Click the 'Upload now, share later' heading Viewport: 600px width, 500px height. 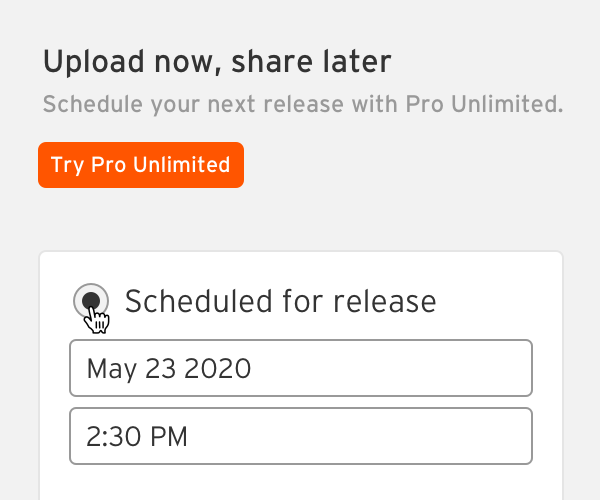tap(217, 62)
